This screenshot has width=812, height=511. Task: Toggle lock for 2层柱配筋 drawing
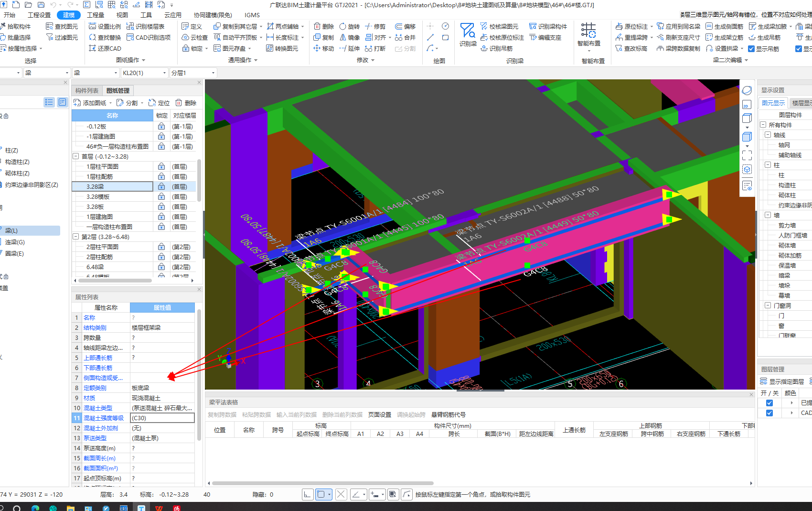pos(161,257)
